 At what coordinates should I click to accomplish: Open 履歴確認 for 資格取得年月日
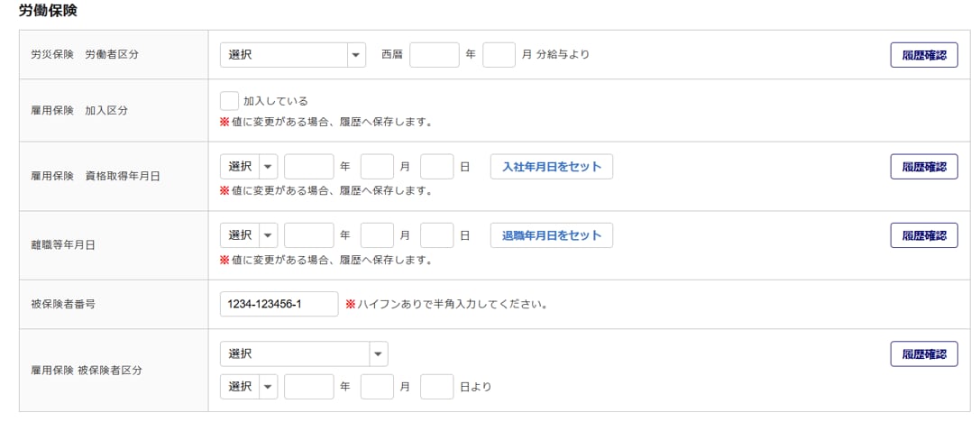[923, 167]
